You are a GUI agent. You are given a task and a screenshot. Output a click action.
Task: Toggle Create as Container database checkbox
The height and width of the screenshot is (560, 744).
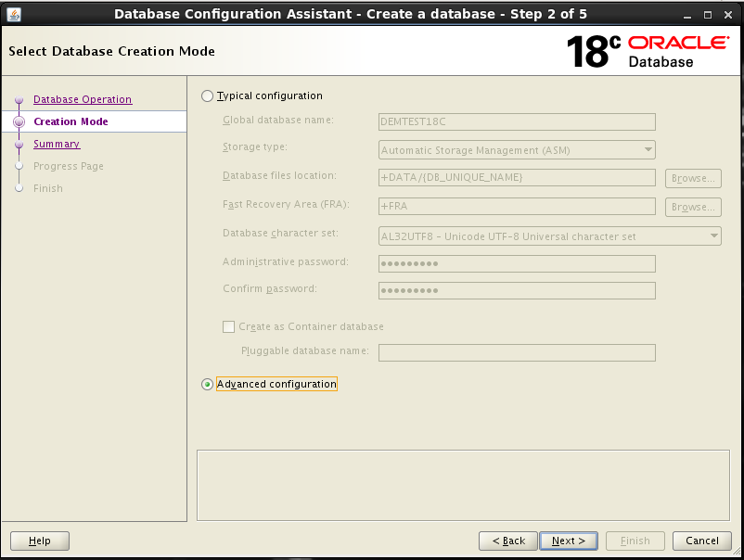pos(229,327)
